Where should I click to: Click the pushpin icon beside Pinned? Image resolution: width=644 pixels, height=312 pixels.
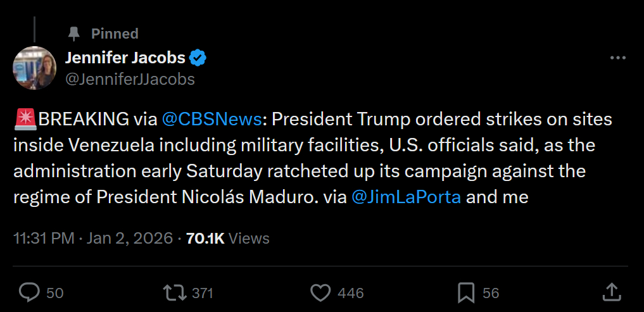coord(74,33)
